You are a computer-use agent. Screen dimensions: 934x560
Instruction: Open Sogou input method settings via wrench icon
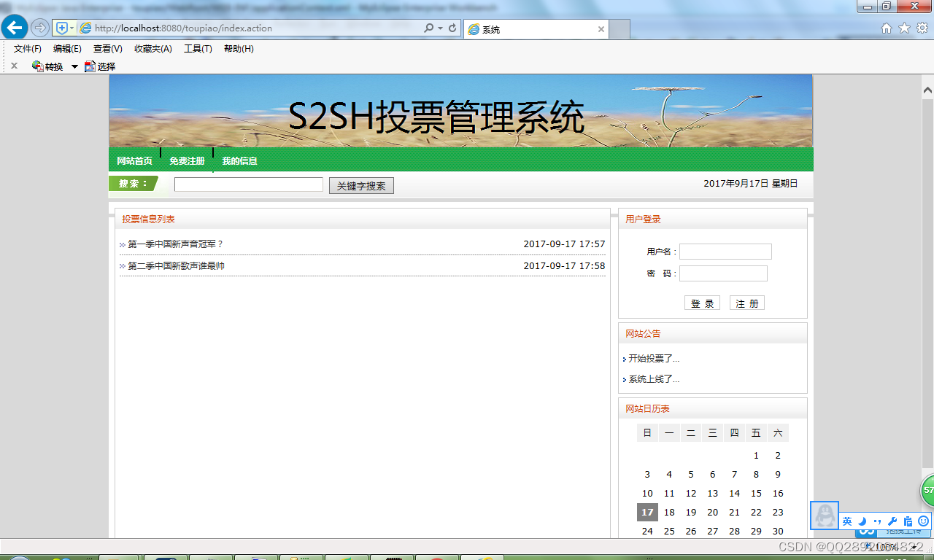(x=892, y=521)
